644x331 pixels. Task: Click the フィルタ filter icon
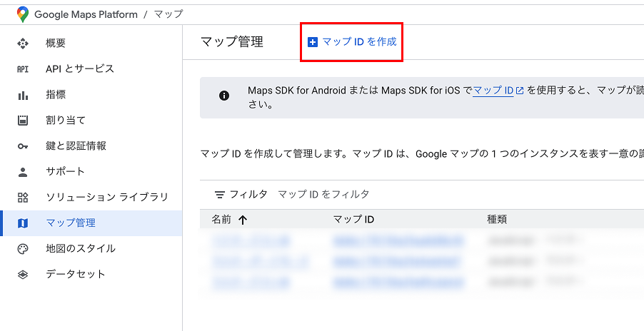coord(220,195)
